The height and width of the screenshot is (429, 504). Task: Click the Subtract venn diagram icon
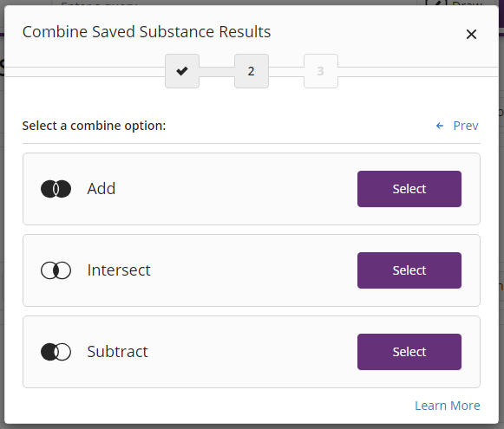[x=56, y=352]
